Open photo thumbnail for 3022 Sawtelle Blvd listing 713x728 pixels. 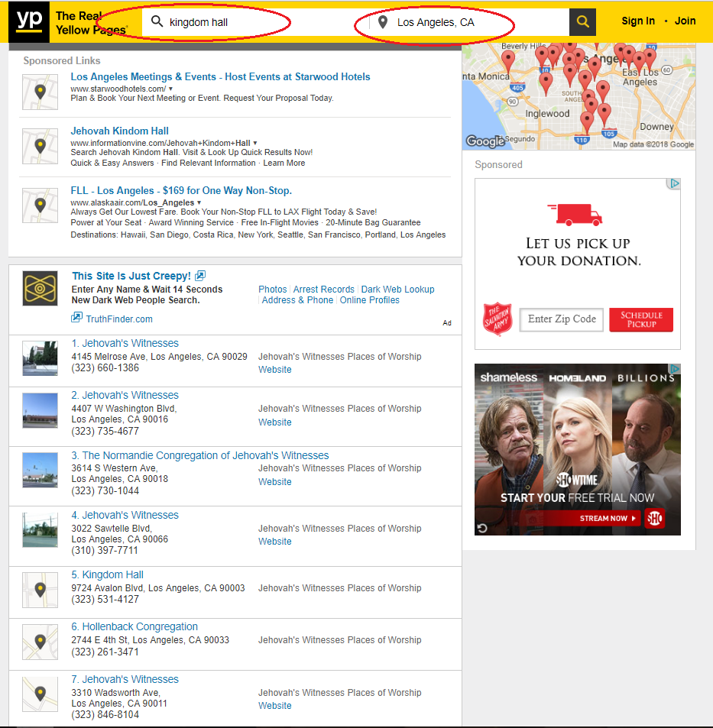tap(40, 529)
